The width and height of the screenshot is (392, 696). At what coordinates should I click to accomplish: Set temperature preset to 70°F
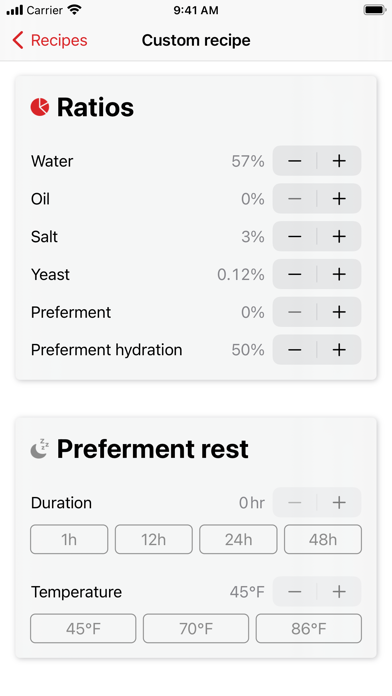tap(196, 629)
